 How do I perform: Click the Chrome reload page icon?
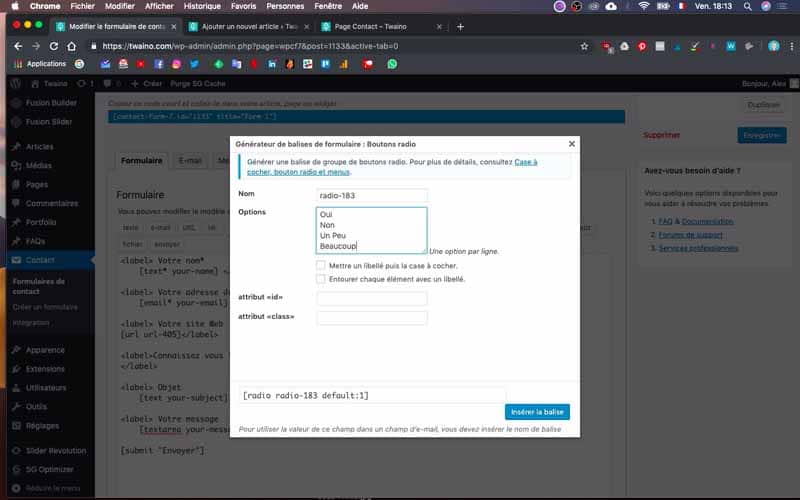coord(54,46)
